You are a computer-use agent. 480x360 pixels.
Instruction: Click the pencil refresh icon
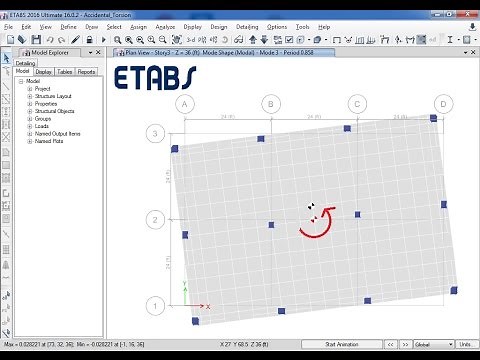[75, 40]
